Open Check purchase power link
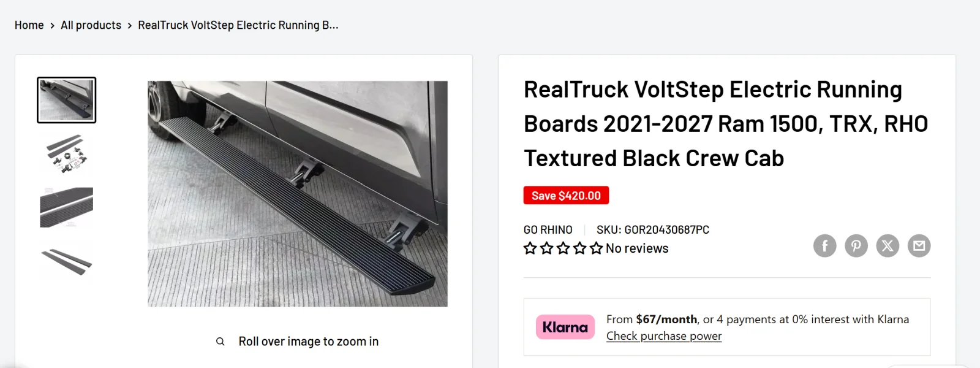The width and height of the screenshot is (980, 368). coord(664,336)
